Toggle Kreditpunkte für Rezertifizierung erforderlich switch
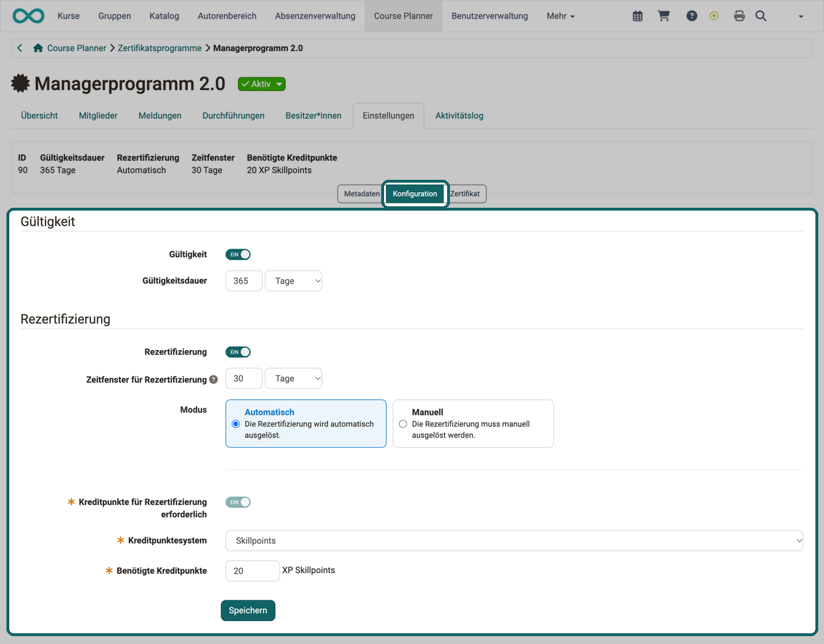The height and width of the screenshot is (644, 824). click(x=238, y=502)
